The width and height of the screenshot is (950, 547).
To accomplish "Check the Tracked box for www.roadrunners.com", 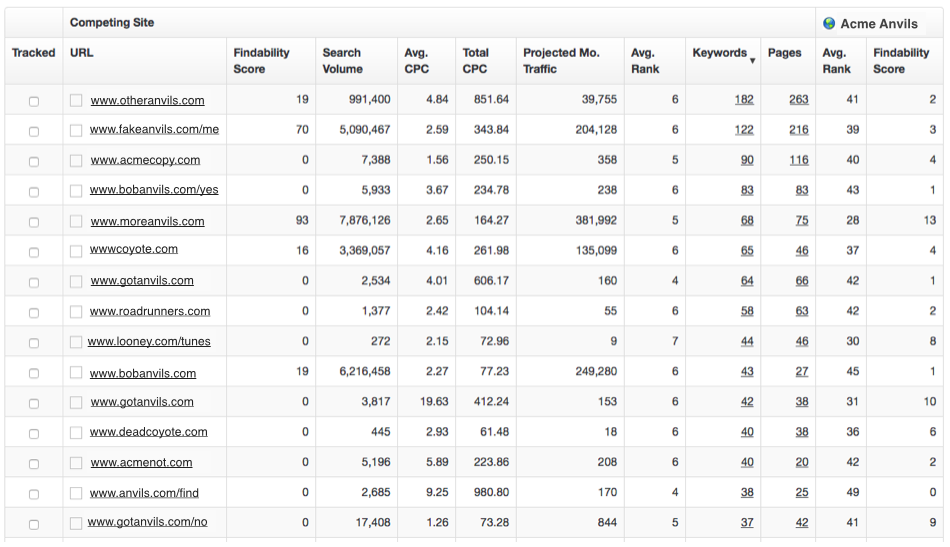I will tap(34, 312).
